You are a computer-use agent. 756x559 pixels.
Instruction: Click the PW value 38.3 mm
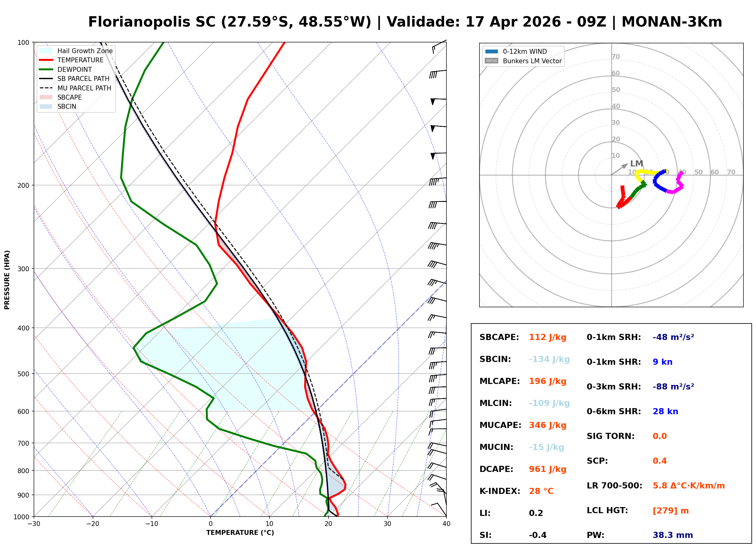point(673,535)
